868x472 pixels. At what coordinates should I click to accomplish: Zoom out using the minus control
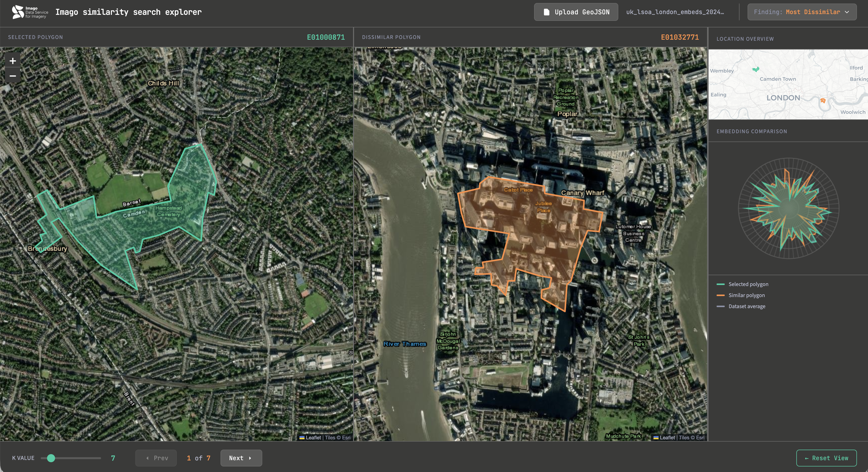pos(13,75)
